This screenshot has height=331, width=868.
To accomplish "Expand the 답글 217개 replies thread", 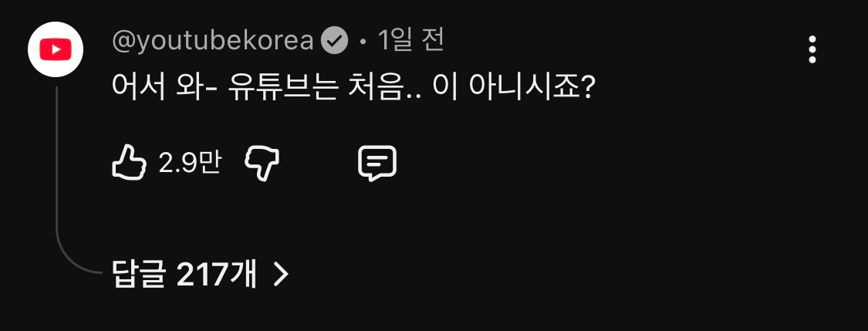I will [201, 275].
